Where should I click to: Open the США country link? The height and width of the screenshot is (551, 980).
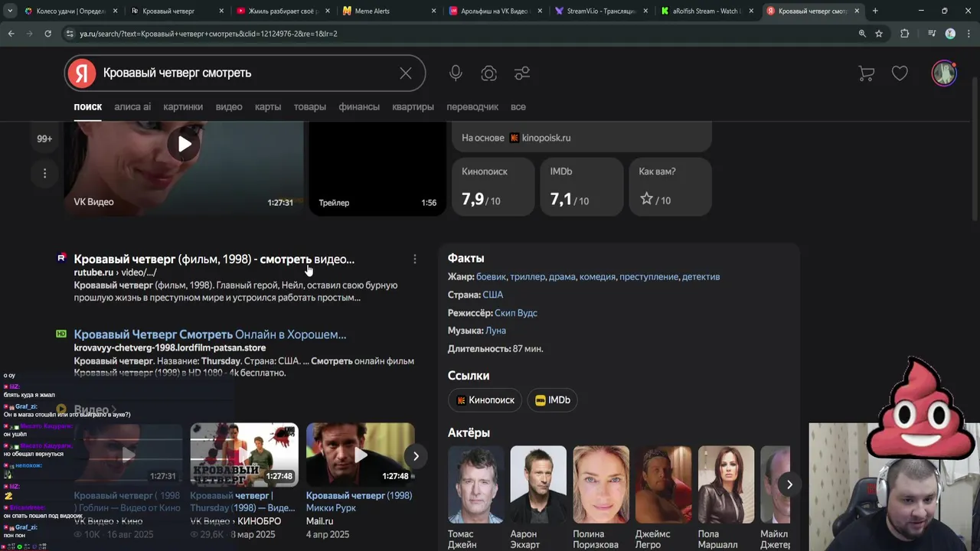(493, 295)
